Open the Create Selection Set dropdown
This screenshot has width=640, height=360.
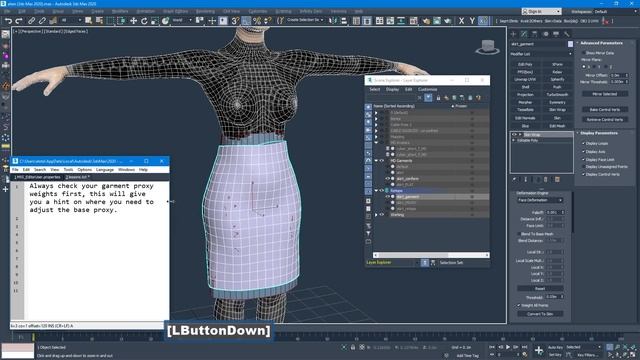pos(305,20)
